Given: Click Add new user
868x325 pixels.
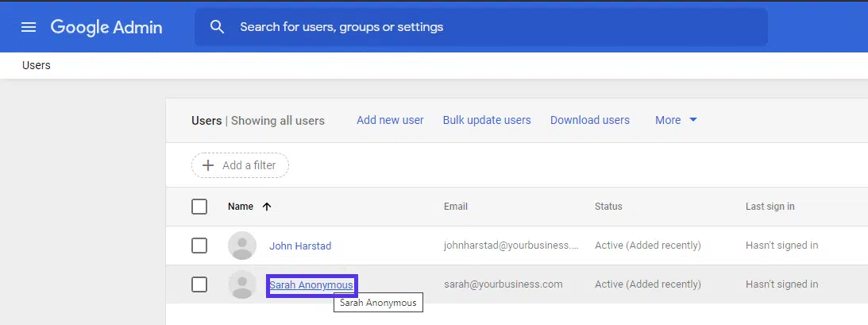Looking at the screenshot, I should point(390,120).
